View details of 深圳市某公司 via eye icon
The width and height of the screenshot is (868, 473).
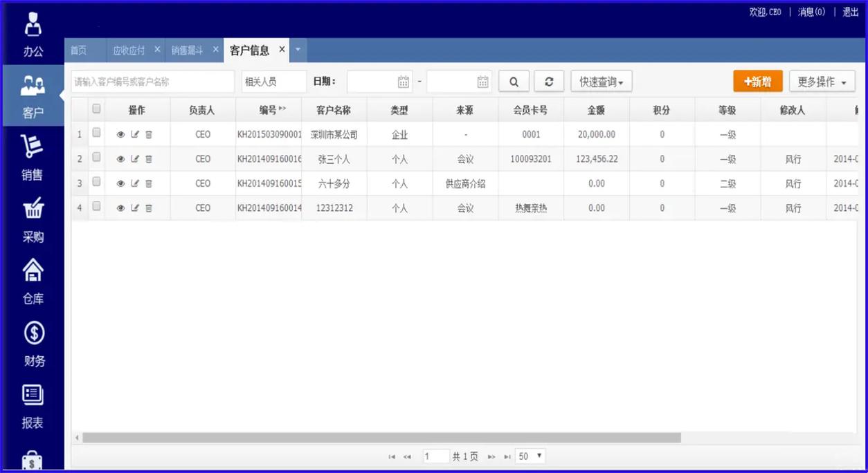[121, 133]
